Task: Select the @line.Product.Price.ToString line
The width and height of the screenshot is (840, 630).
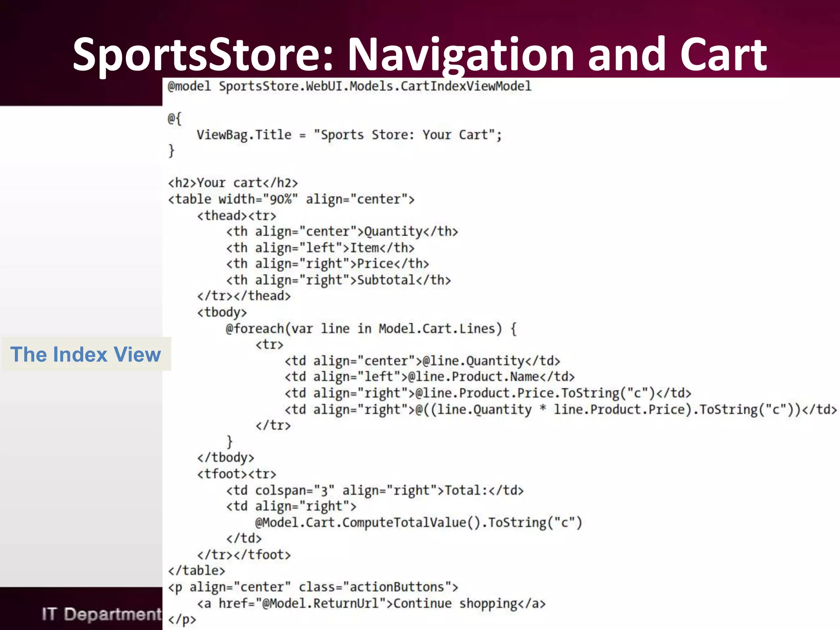Action: [488, 393]
